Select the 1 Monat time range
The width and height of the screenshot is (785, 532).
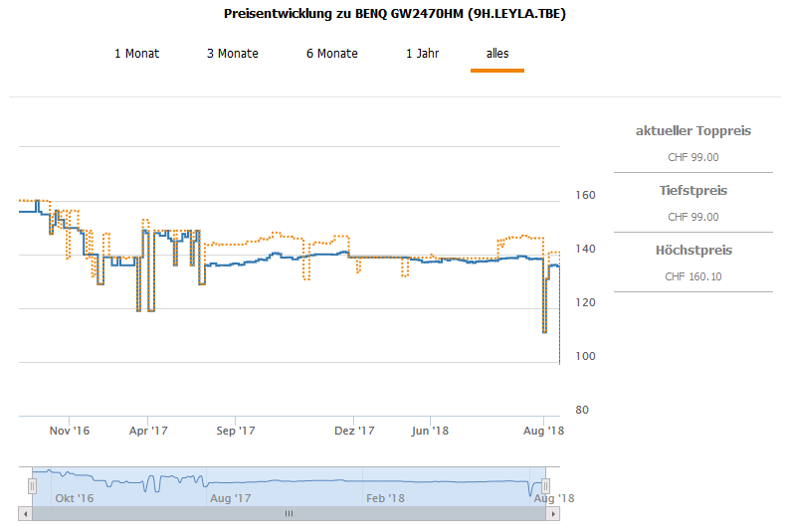point(136,54)
